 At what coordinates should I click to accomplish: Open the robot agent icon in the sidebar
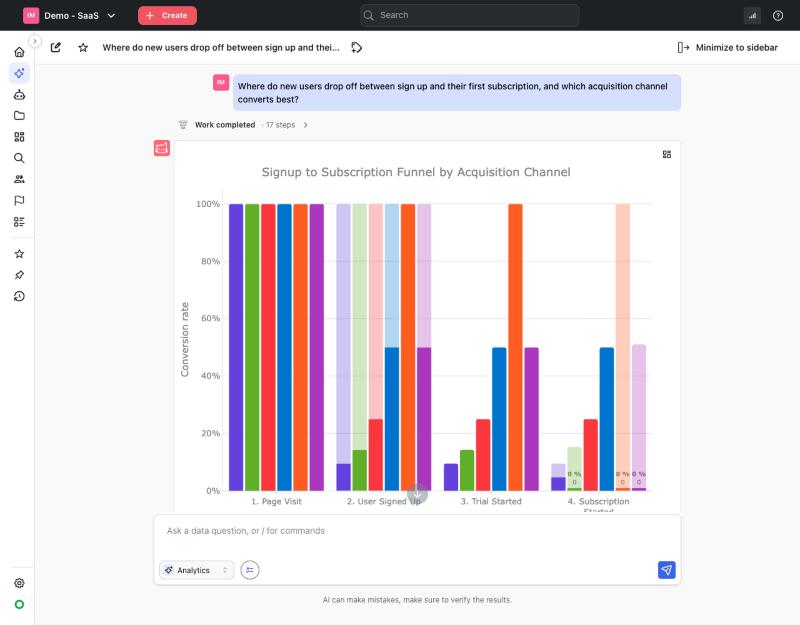[x=19, y=95]
